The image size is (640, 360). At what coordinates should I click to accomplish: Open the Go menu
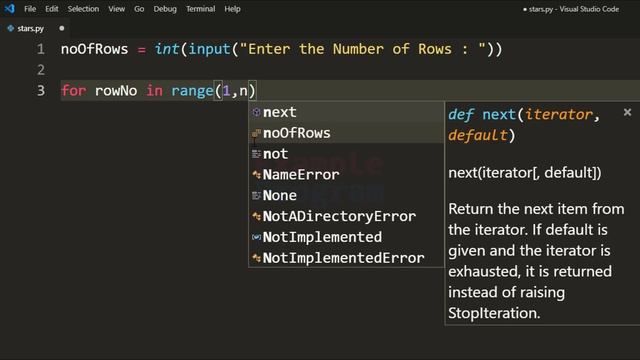click(139, 9)
